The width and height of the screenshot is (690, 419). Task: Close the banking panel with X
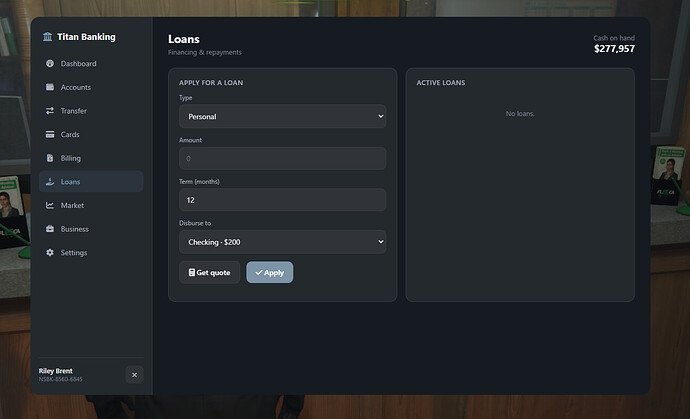pyautogui.click(x=134, y=375)
